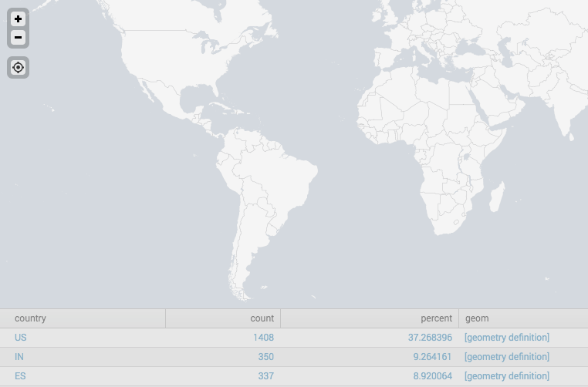This screenshot has width=588, height=387.
Task: Open the ES country link
Action: click(x=20, y=376)
